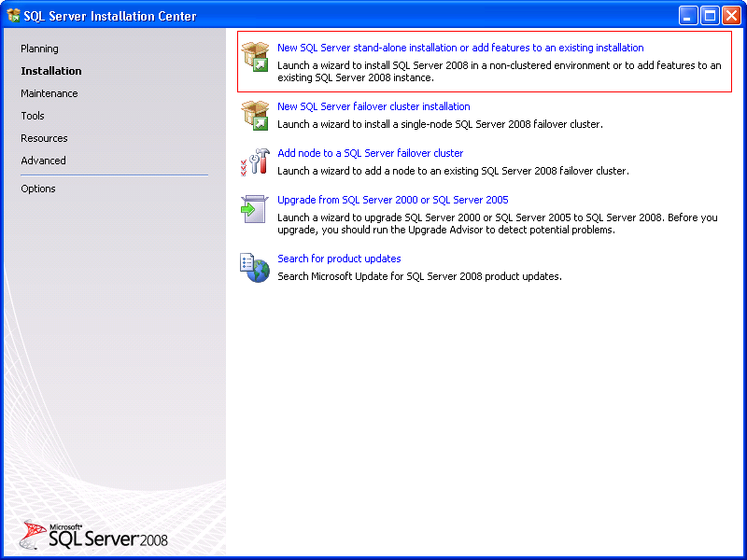Image resolution: width=747 pixels, height=560 pixels.
Task: Open the Options page
Action: coord(38,189)
